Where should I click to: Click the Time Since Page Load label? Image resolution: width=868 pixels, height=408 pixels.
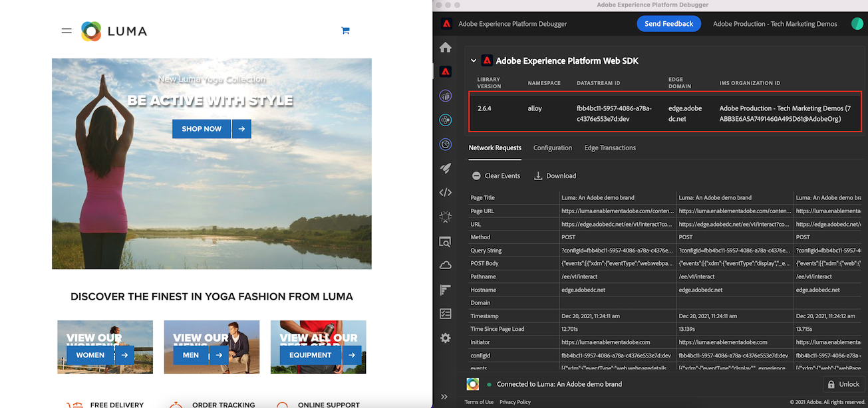498,329
